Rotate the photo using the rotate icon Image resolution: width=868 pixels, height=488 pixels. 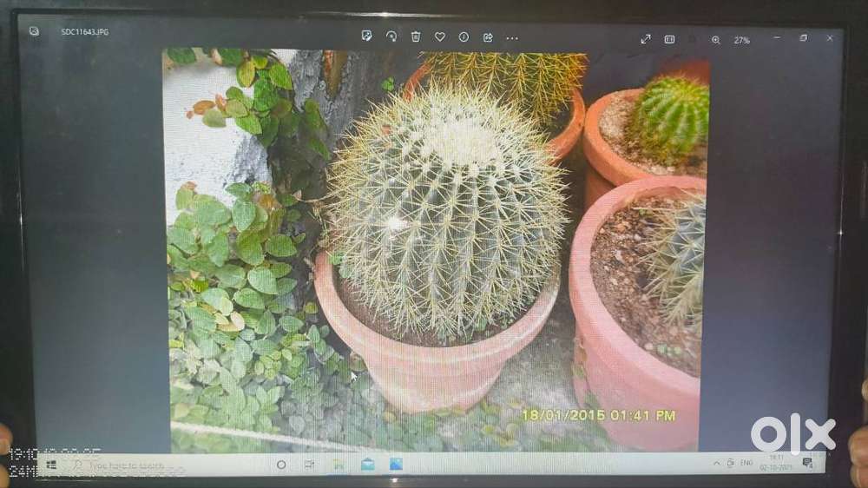391,37
